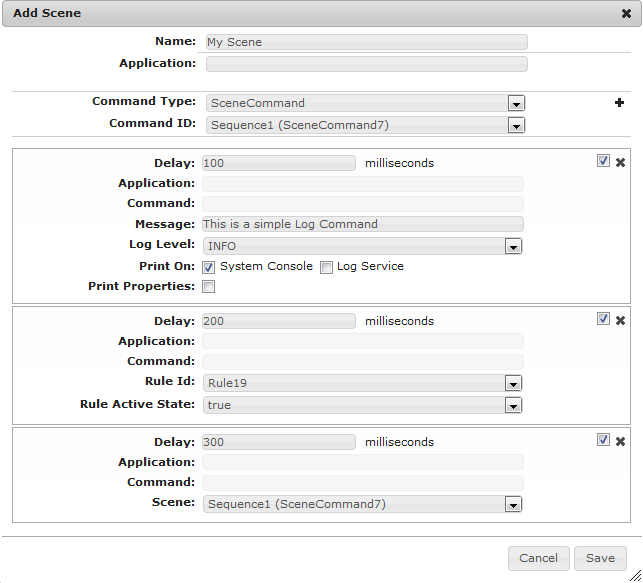Enable the Print Properties checkbox
This screenshot has width=643, height=583.
209,287
